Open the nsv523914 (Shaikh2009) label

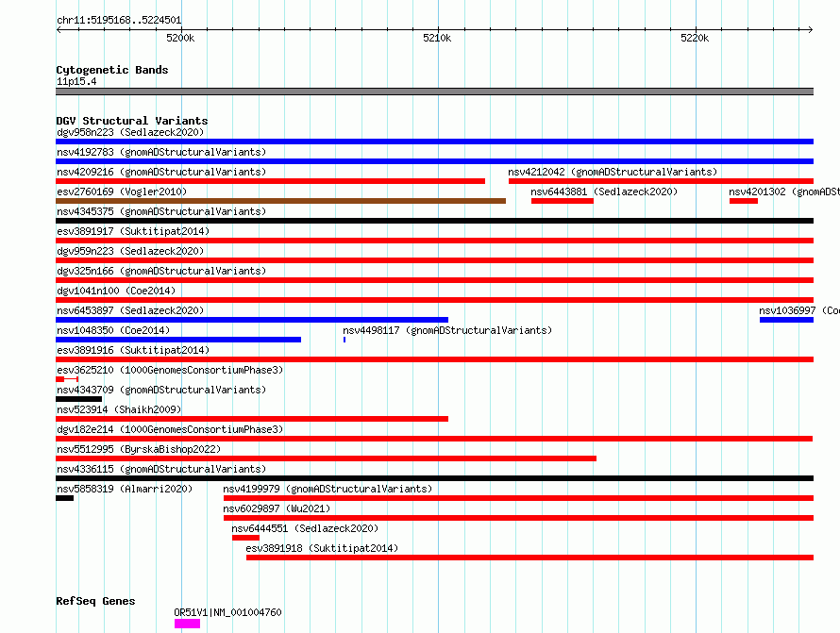click(119, 409)
